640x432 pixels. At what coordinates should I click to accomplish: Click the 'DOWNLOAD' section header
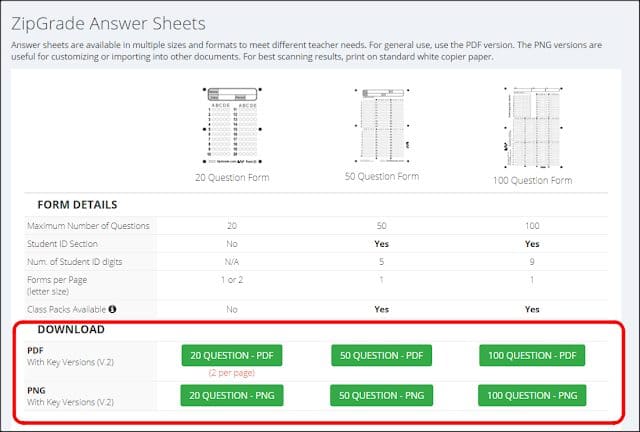[71, 330]
